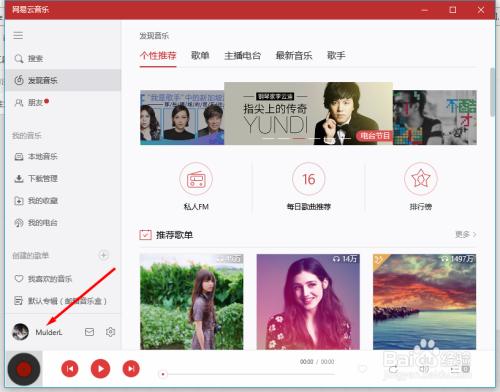The height and width of the screenshot is (392, 500).
Task: Open the playlist cover with garden girl
Action: click(x=192, y=302)
